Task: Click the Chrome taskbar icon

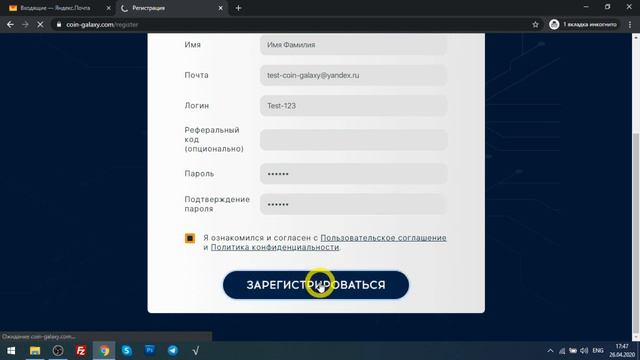Action: 104,351
